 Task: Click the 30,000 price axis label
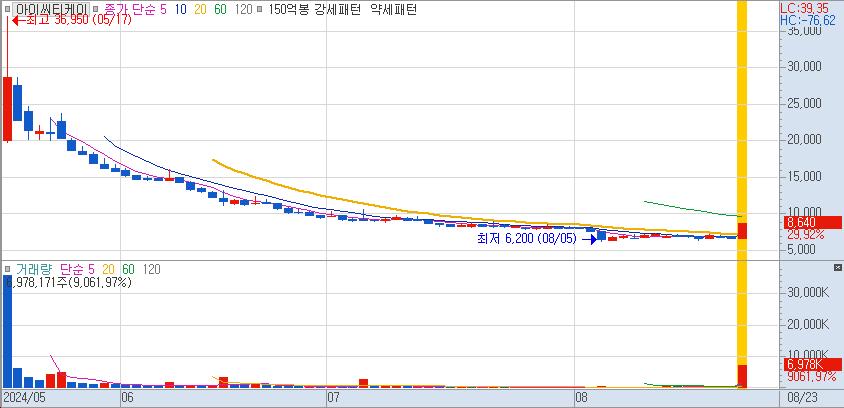(805, 66)
